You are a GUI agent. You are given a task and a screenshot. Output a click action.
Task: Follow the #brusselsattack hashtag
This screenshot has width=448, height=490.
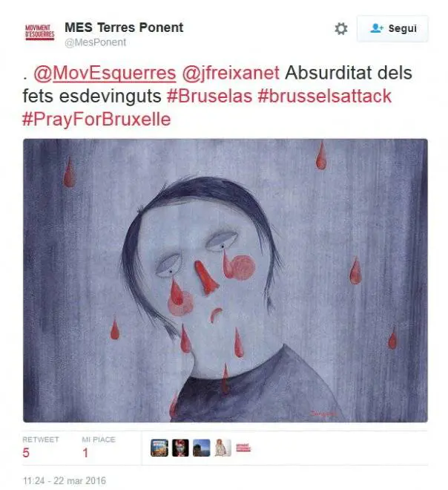325,96
